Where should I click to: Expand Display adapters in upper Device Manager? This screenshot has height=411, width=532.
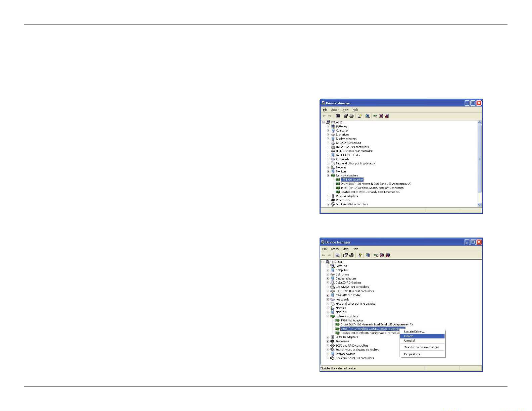tap(328, 139)
